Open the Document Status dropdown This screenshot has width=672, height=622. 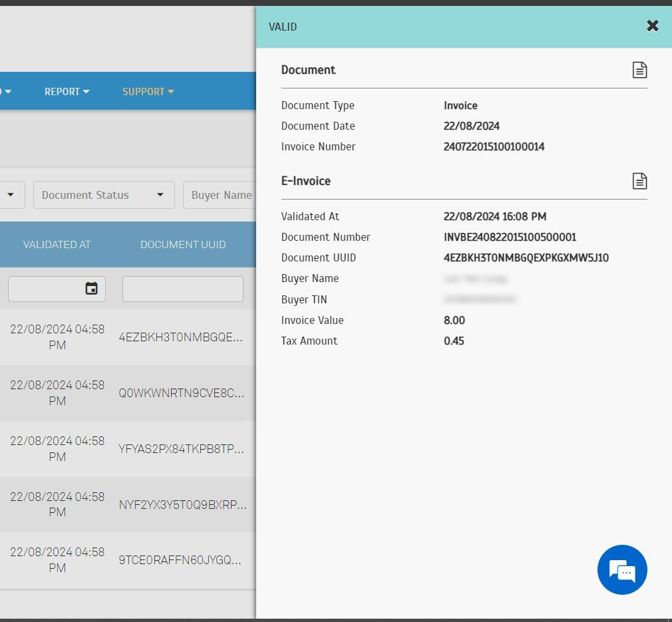(104, 195)
